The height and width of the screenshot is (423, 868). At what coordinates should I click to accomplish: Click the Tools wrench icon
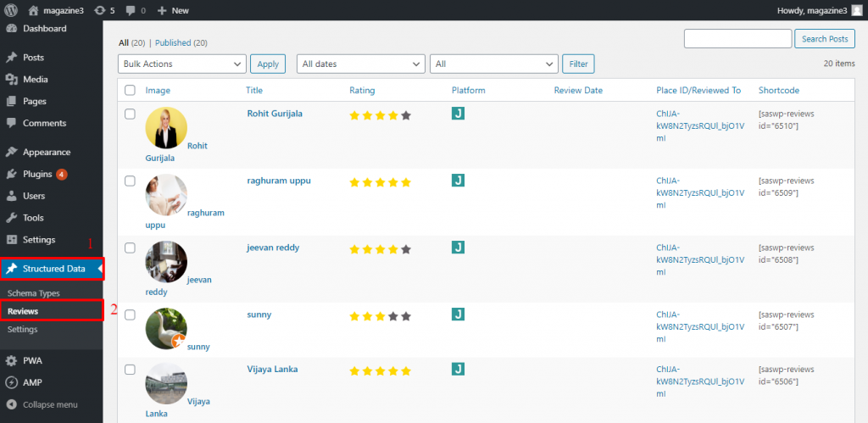11,218
